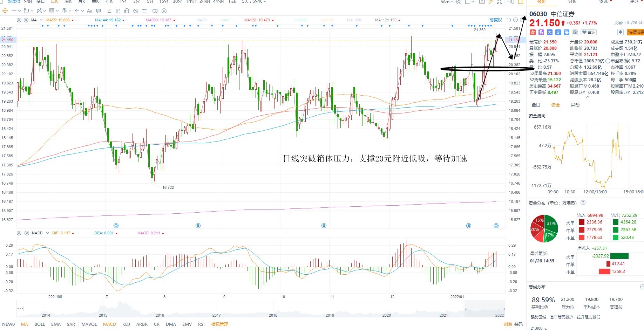The height and width of the screenshot is (330, 644).
Task: Switch to 异动 tab
Action: 575,105
